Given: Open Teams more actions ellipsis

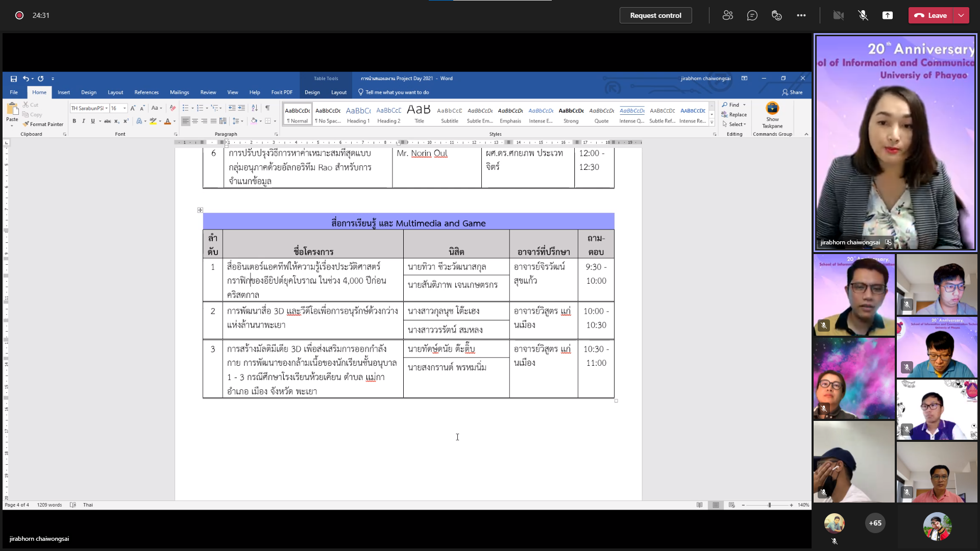Looking at the screenshot, I should tap(801, 15).
